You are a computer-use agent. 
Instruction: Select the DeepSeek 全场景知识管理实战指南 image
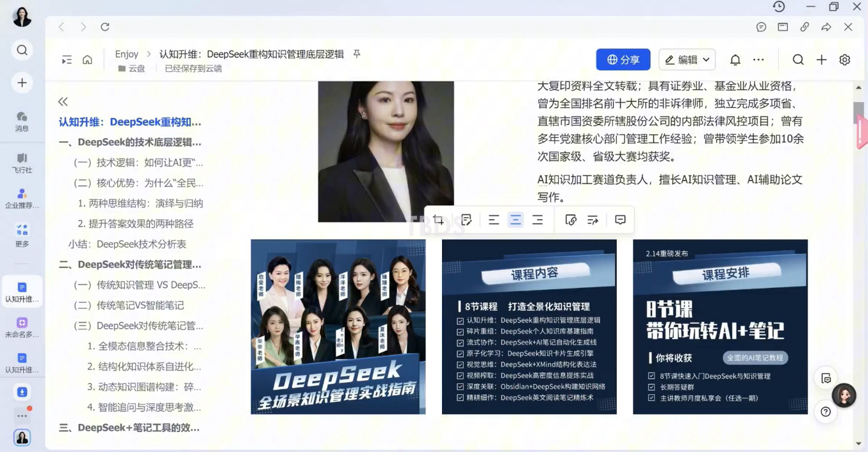click(338, 327)
